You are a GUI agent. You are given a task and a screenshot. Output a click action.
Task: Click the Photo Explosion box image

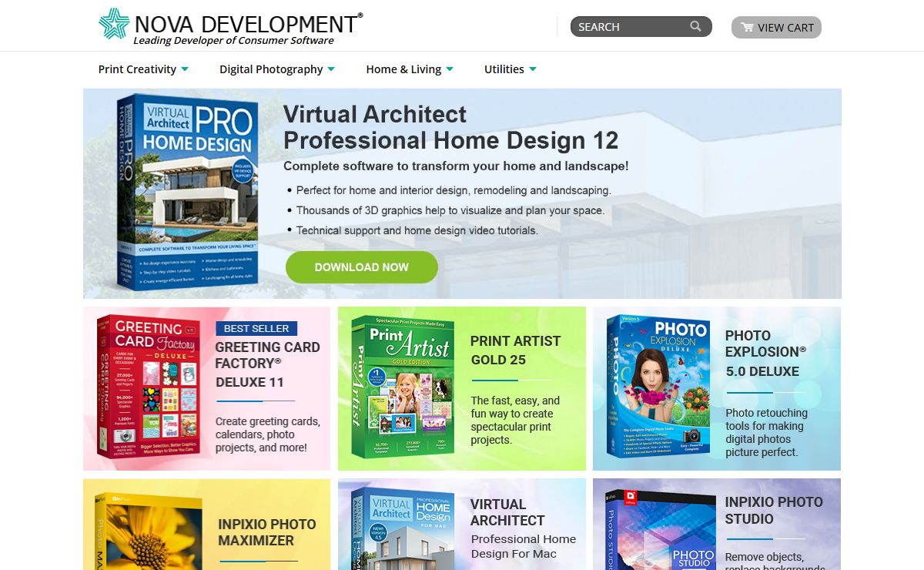(x=660, y=387)
